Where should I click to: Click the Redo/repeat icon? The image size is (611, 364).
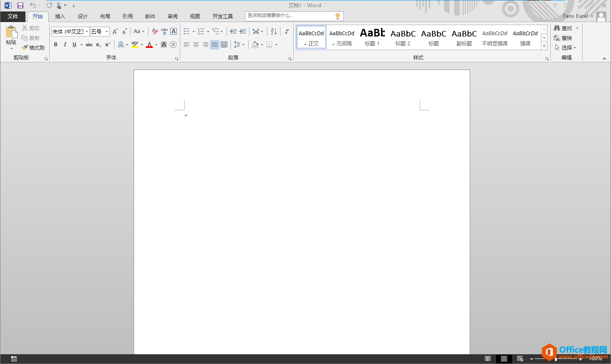click(49, 6)
